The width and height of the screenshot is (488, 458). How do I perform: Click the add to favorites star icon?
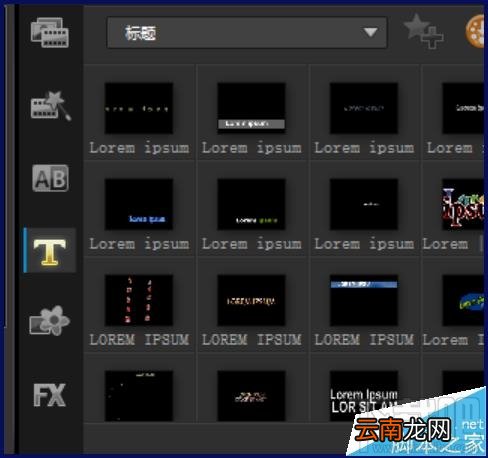[x=423, y=31]
